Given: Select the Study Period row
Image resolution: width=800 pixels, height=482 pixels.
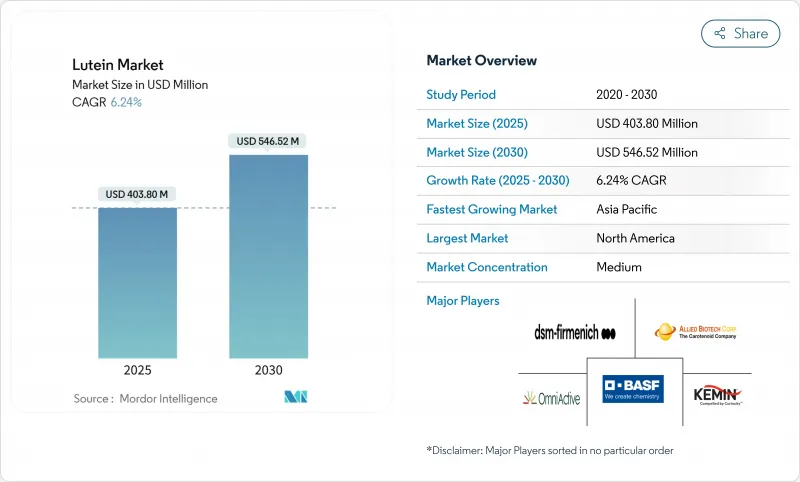Looking at the screenshot, I should pos(598,95).
